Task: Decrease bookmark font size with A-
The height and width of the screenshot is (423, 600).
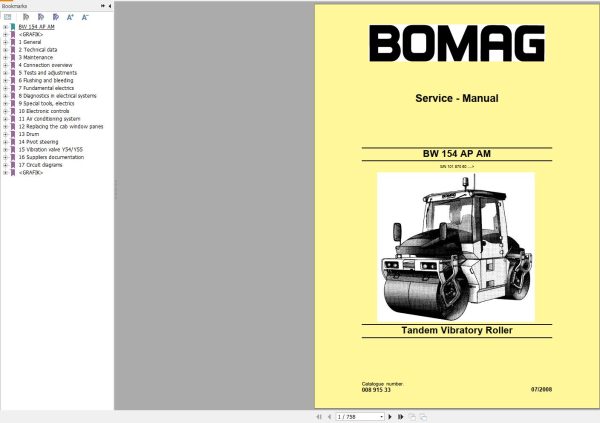Action: (x=85, y=17)
